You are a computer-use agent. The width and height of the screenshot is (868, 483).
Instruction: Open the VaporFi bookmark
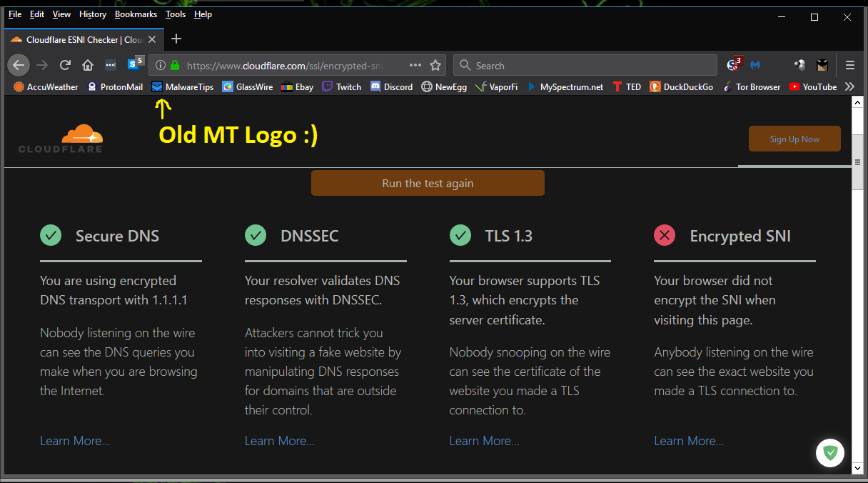point(497,86)
